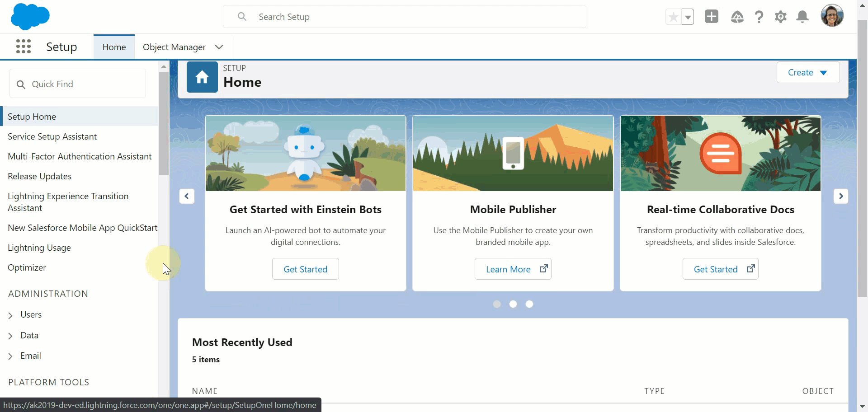This screenshot has width=868, height=412.
Task: Click the sidebar scroll up arrow
Action: pyautogui.click(x=164, y=67)
